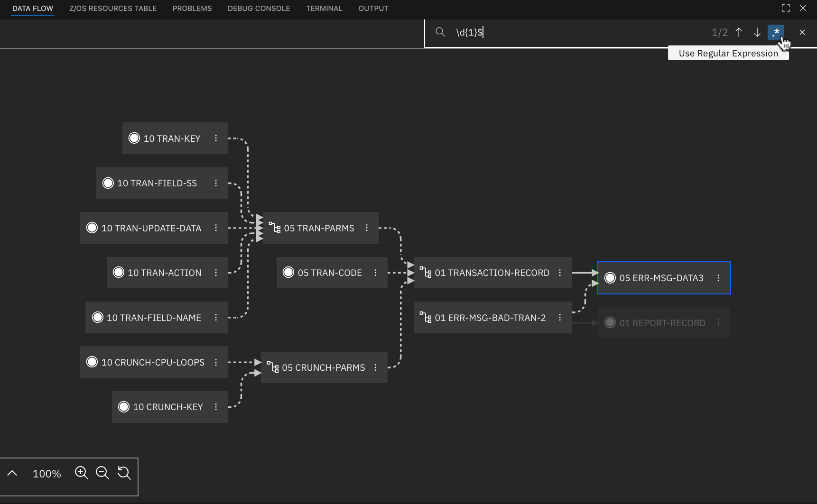817x504 pixels.
Task: Close the search bar
Action: click(802, 32)
